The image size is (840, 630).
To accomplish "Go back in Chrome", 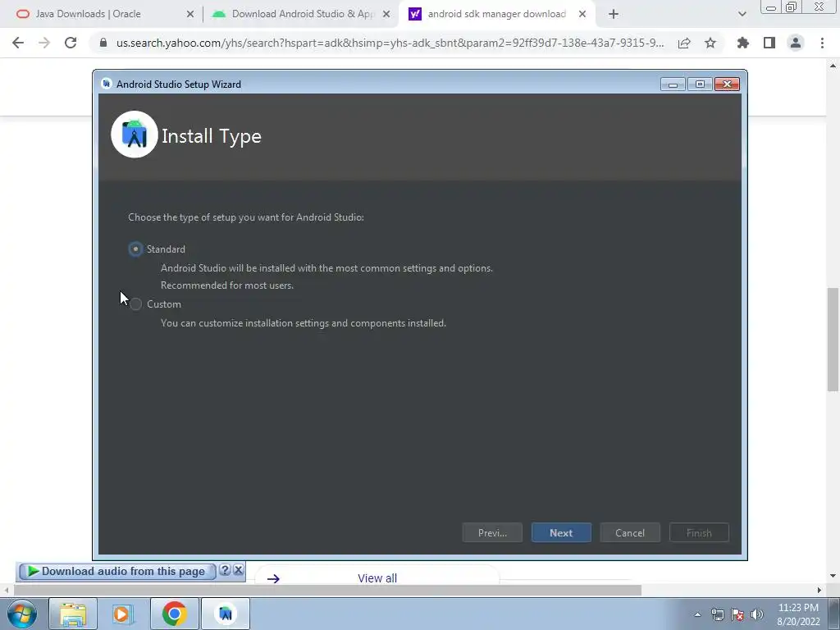I will pyautogui.click(x=18, y=43).
